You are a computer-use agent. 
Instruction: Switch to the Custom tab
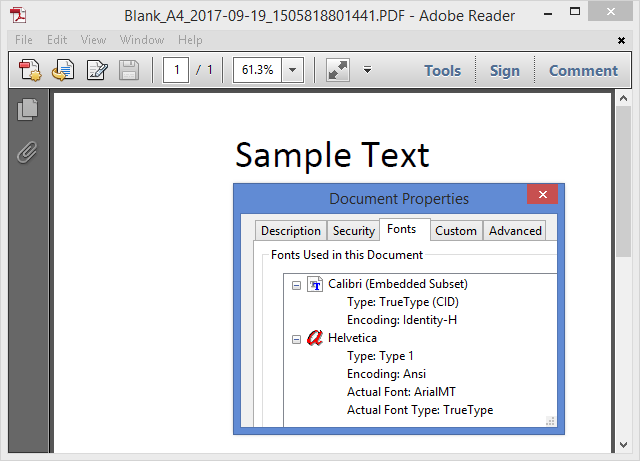(456, 231)
